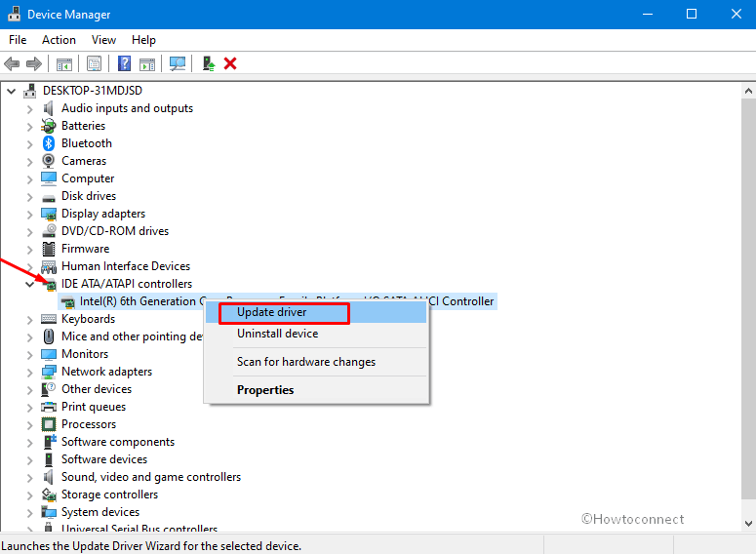Expand the Software devices chevron

coord(29,460)
